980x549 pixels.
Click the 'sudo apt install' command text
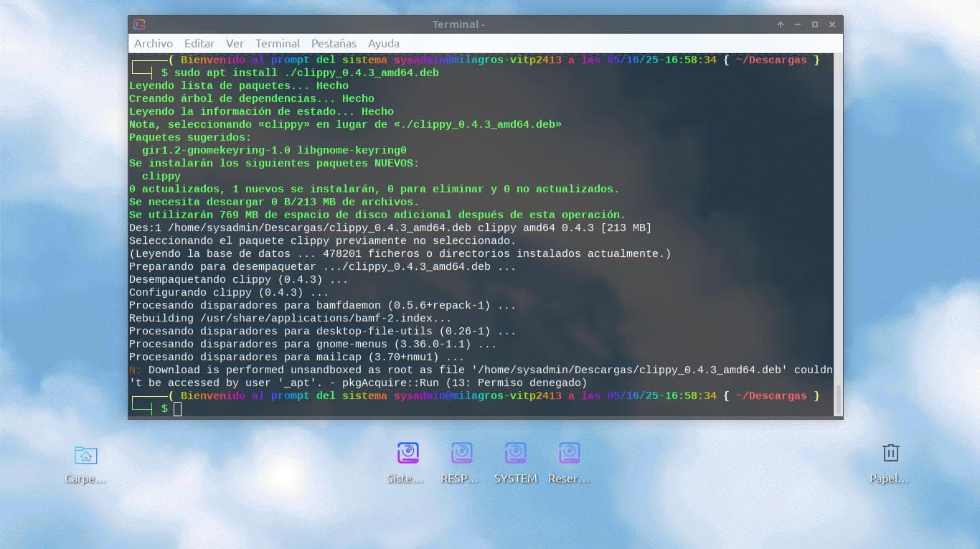click(x=306, y=72)
